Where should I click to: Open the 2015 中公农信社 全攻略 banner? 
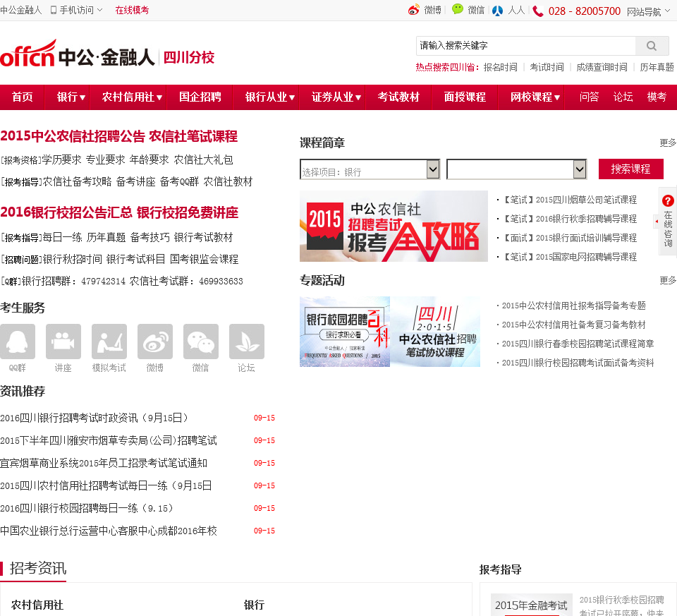click(x=394, y=226)
